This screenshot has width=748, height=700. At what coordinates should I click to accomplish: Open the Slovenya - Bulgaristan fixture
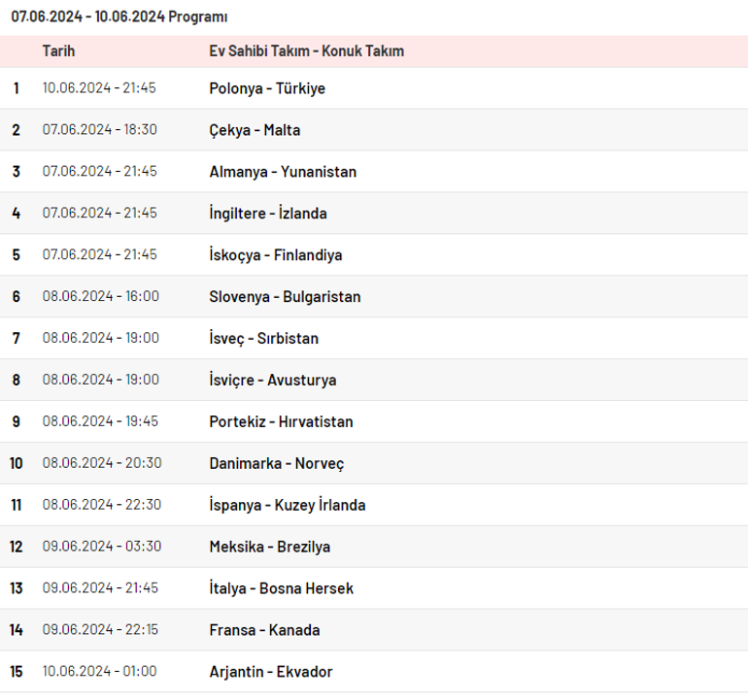(374, 296)
